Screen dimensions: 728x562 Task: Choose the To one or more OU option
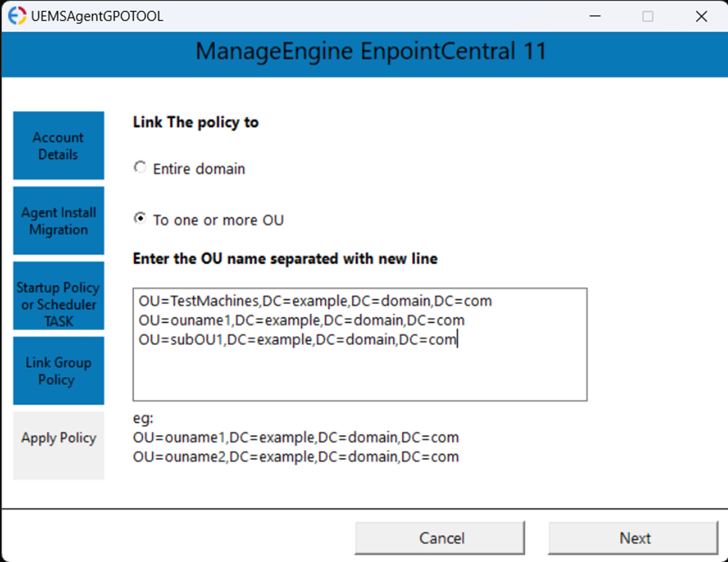140,219
